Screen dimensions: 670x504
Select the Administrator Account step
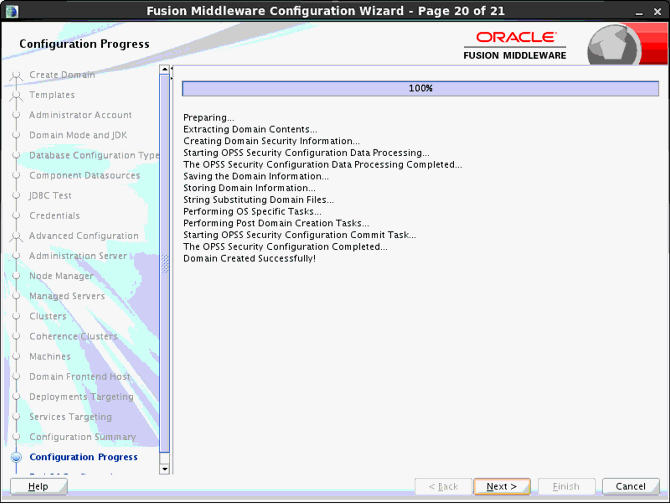80,115
